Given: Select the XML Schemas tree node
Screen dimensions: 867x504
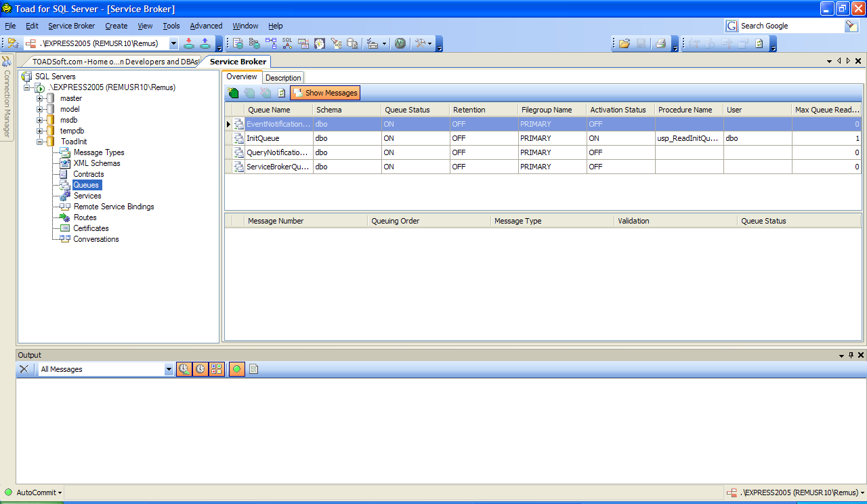Looking at the screenshot, I should 97,163.
